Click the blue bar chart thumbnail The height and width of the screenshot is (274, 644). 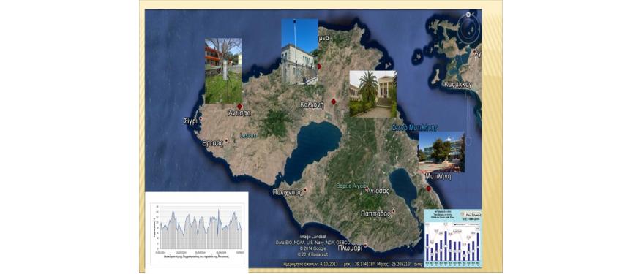click(x=452, y=235)
